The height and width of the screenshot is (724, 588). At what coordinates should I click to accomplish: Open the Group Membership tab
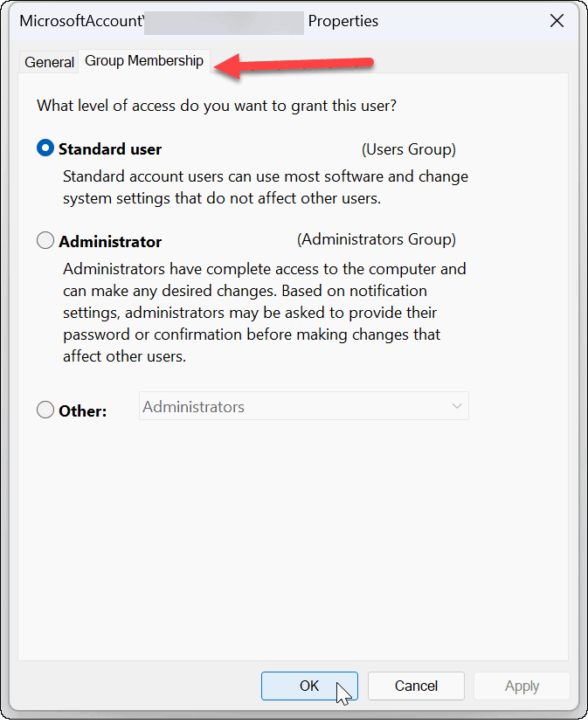144,60
